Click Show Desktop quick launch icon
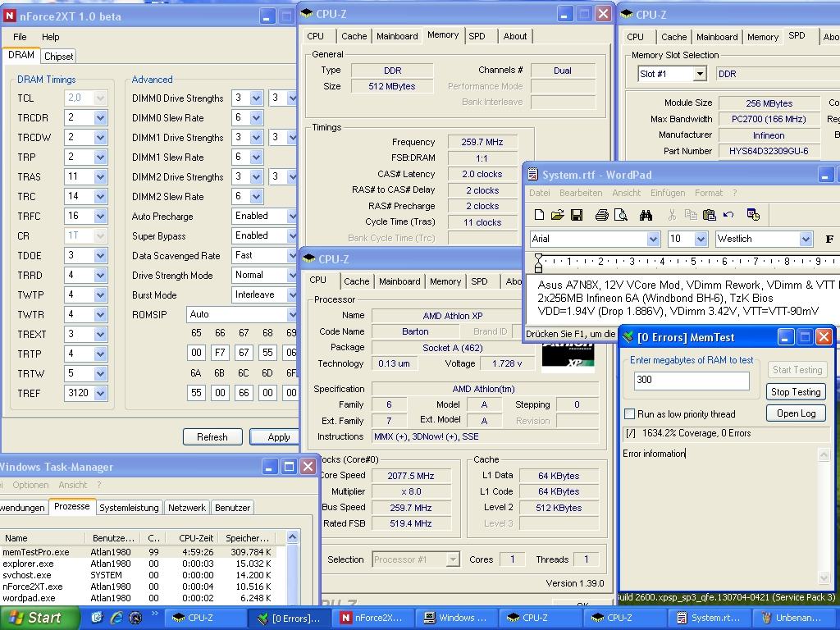This screenshot has width=840, height=630. point(97,618)
